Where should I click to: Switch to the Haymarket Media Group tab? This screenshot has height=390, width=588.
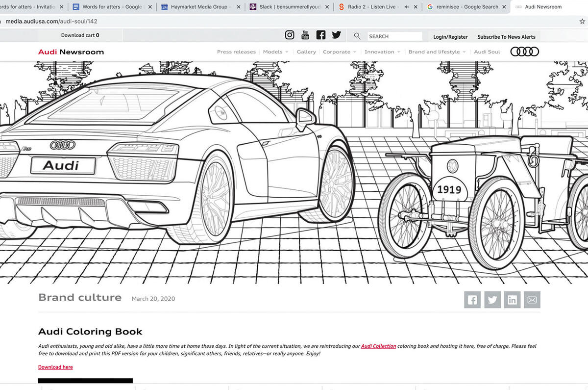click(x=201, y=7)
